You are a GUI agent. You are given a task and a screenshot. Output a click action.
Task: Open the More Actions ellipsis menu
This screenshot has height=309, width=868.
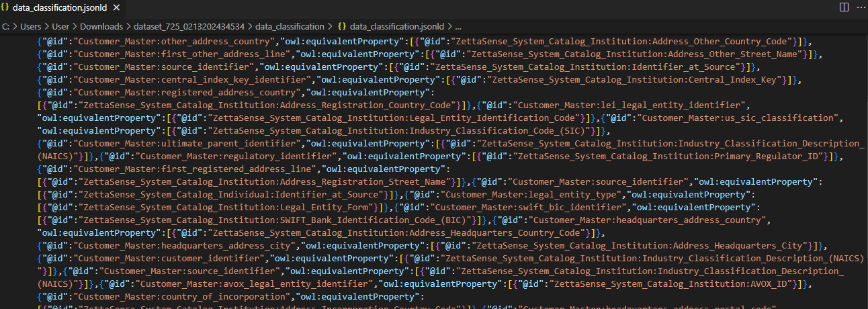pyautogui.click(x=859, y=7)
